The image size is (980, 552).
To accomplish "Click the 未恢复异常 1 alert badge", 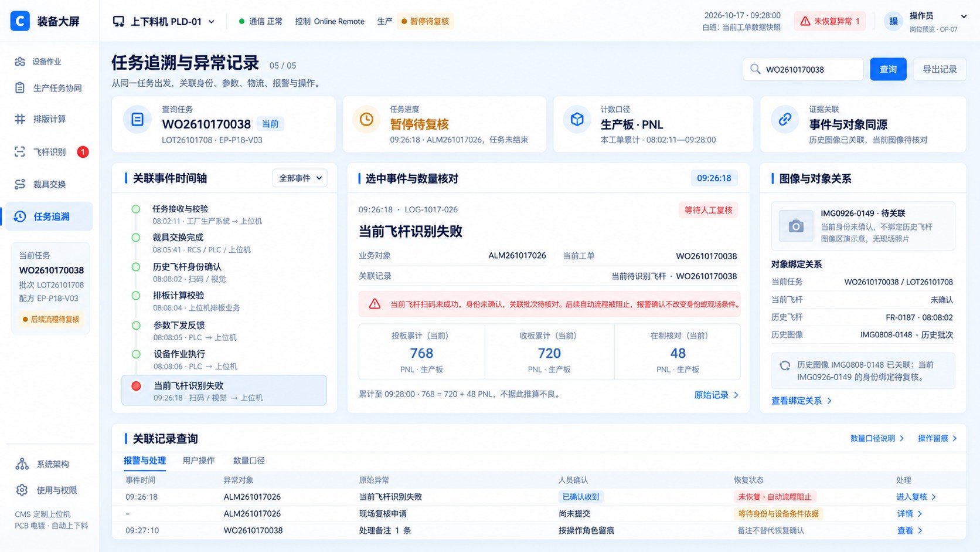I will pos(829,21).
